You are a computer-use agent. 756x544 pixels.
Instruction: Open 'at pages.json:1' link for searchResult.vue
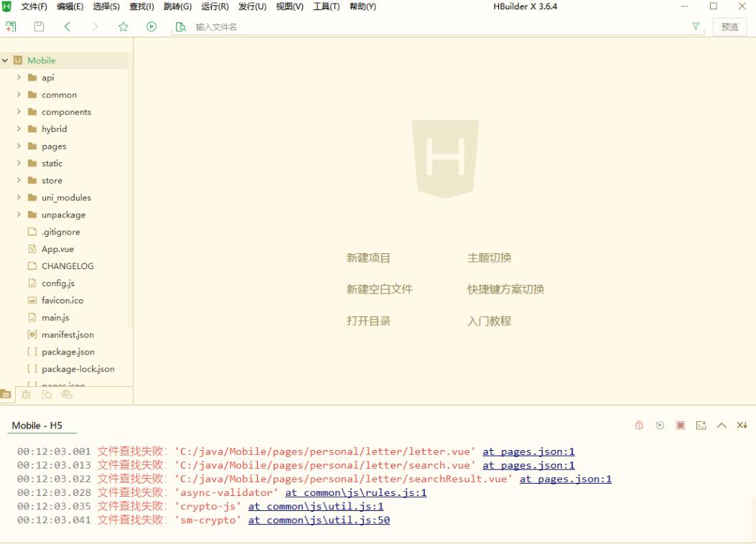(x=566, y=479)
